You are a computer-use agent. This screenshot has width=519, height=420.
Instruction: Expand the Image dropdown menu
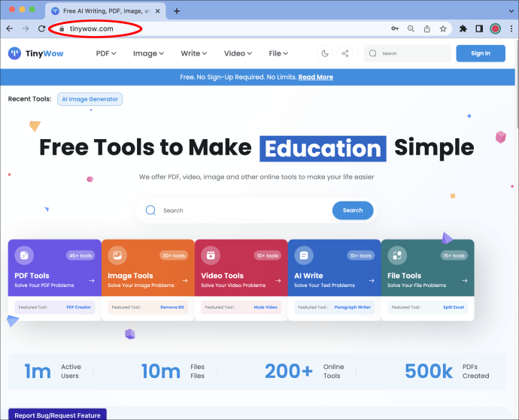click(x=148, y=53)
